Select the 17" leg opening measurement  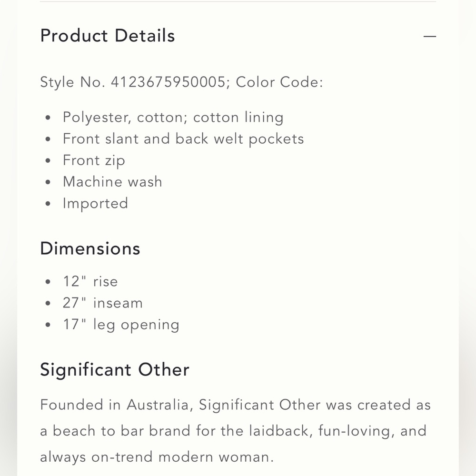click(x=121, y=325)
